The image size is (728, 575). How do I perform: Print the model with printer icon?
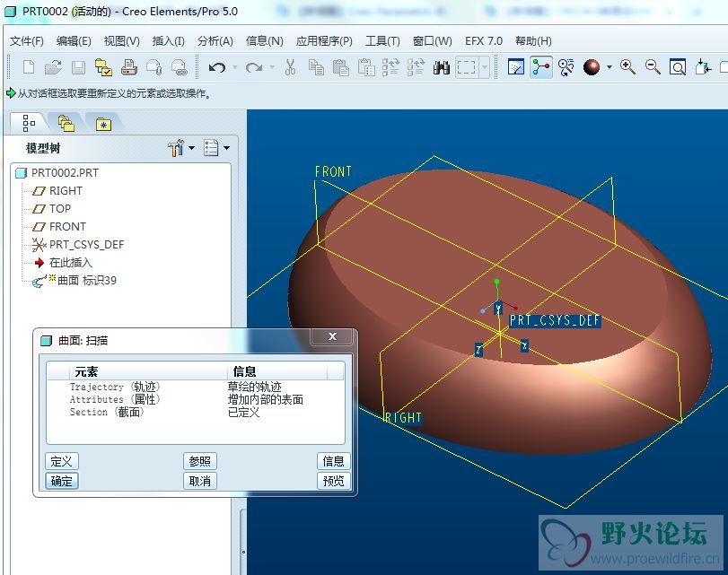point(128,68)
